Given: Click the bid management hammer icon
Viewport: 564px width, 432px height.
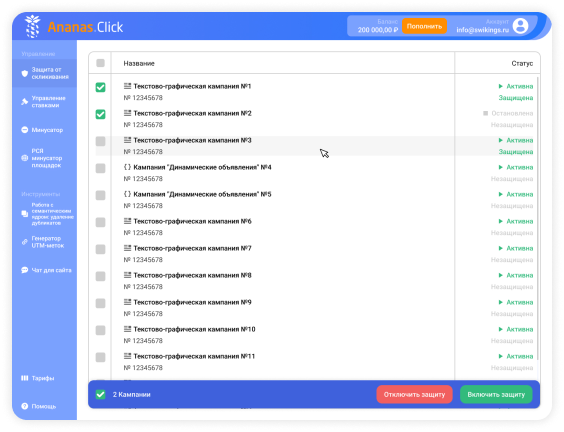Looking at the screenshot, I should 24,101.
